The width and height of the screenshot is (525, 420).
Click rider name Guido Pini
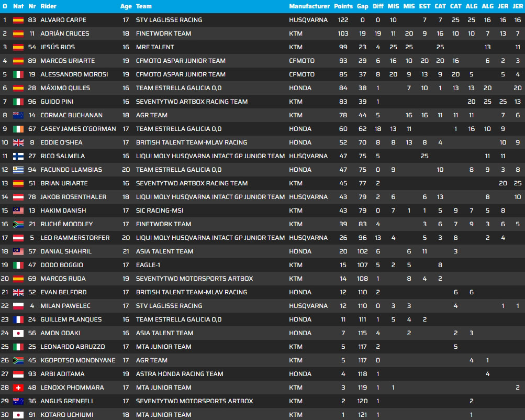pyautogui.click(x=57, y=102)
